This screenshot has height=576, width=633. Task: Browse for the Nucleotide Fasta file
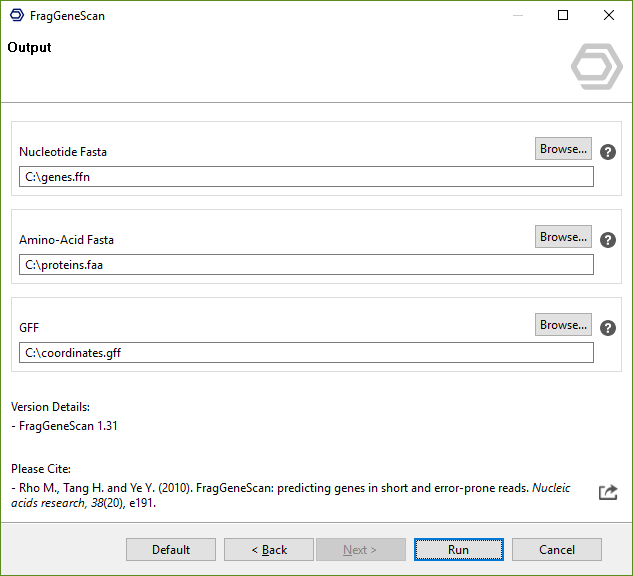563,149
